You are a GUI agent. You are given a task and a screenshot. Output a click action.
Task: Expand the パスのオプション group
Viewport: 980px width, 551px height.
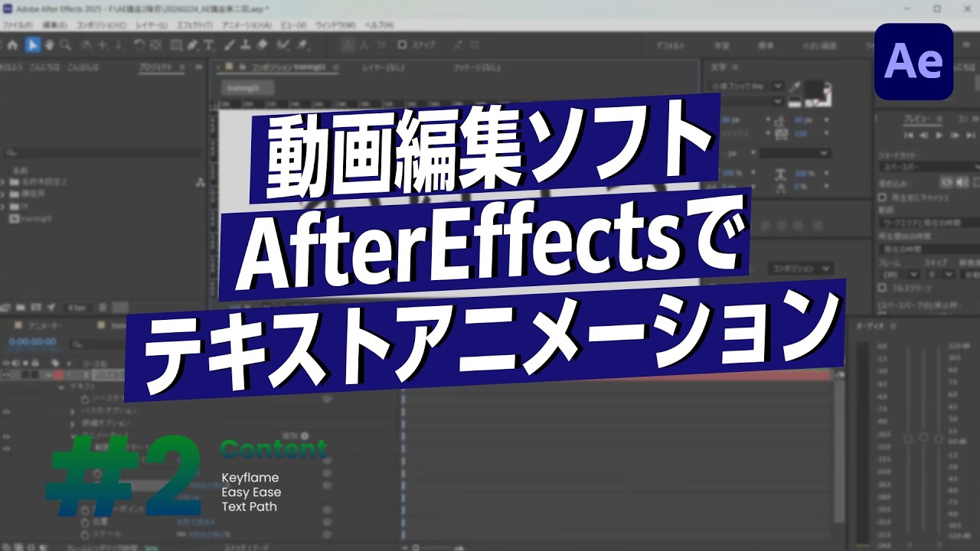pyautogui.click(x=74, y=411)
